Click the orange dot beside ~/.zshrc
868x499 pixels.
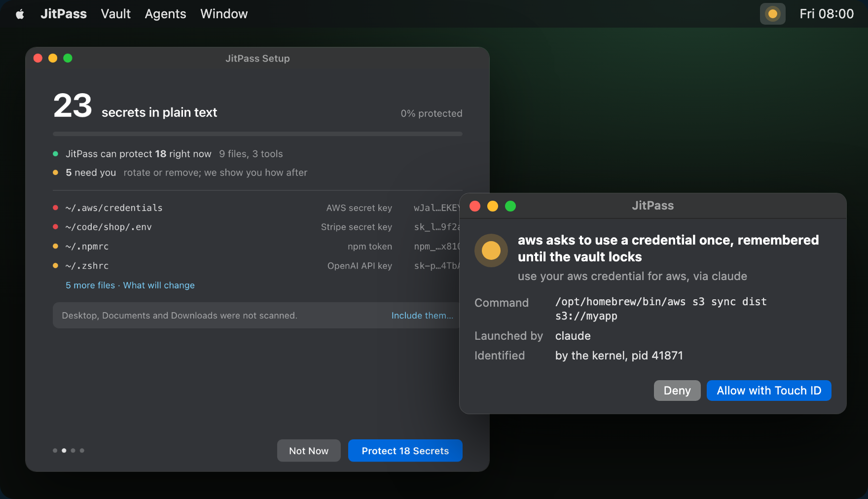click(56, 265)
